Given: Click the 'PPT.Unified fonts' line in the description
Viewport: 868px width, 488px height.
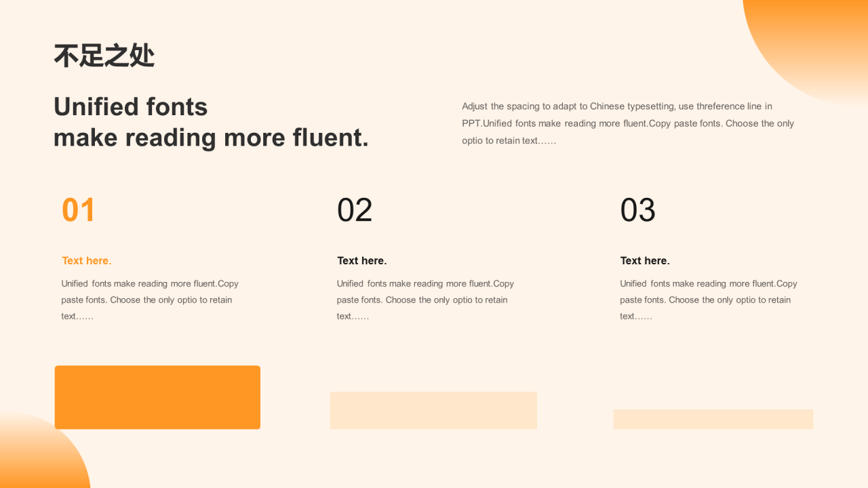Looking at the screenshot, I should tap(628, 123).
